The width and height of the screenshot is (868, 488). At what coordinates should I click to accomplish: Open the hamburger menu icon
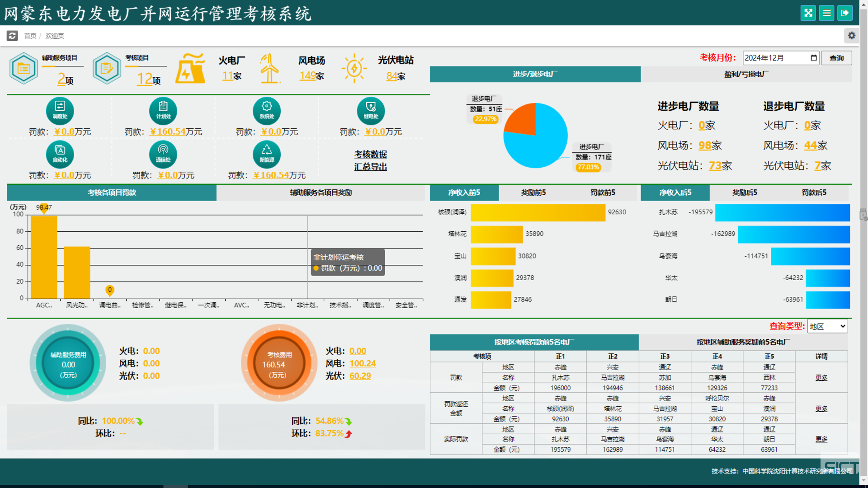coord(826,13)
